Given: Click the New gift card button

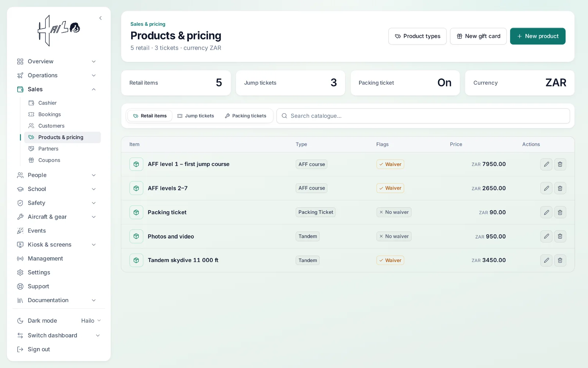Looking at the screenshot, I should coord(478,36).
